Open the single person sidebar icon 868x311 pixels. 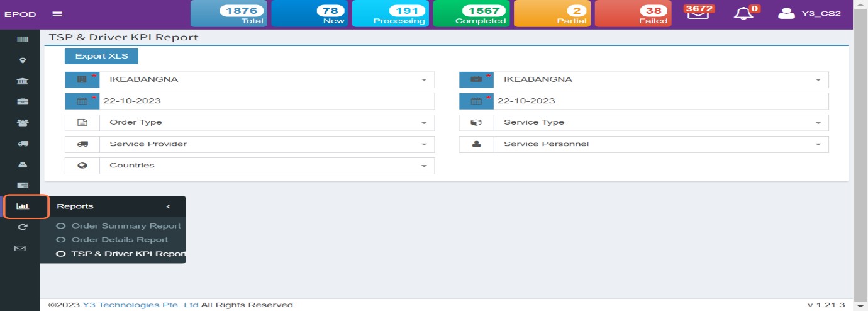tap(23, 164)
